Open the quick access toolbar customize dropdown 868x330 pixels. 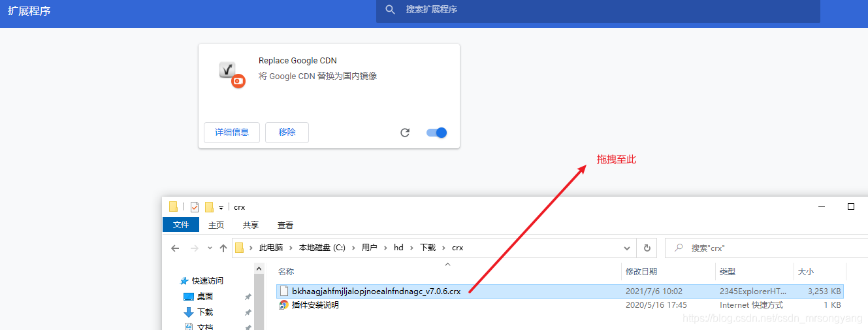coord(221,207)
